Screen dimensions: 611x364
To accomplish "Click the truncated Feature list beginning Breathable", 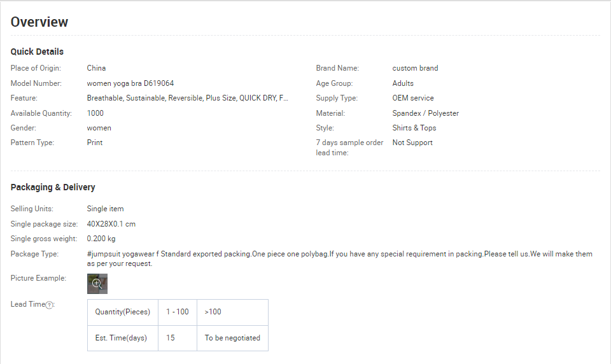I will (187, 98).
